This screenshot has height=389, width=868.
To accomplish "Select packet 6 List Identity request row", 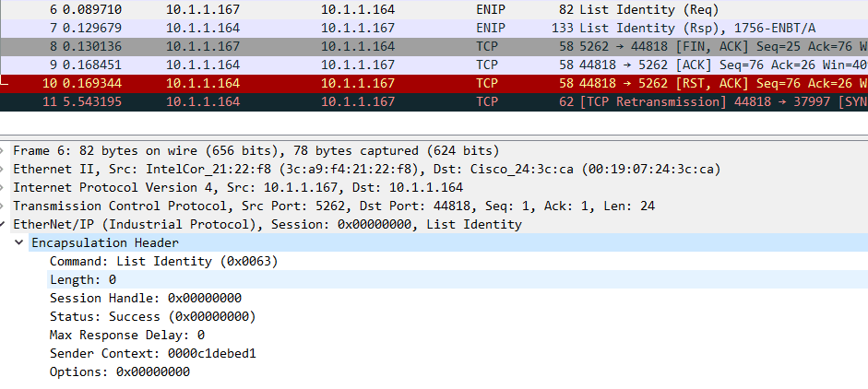I will pyautogui.click(x=434, y=9).
